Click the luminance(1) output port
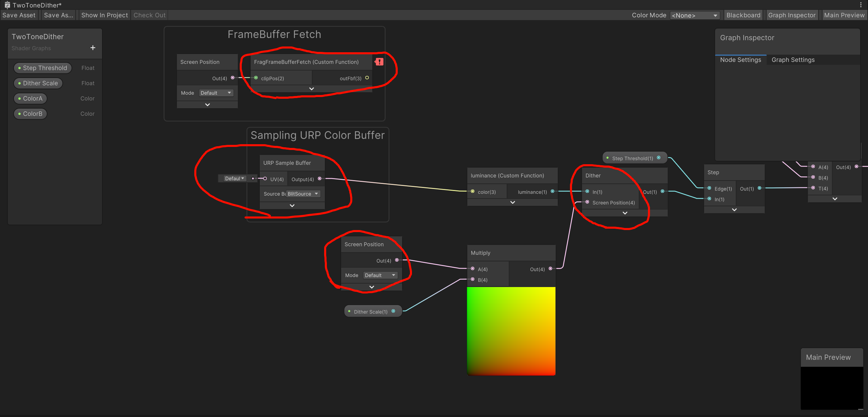This screenshot has width=868, height=417. [x=552, y=192]
